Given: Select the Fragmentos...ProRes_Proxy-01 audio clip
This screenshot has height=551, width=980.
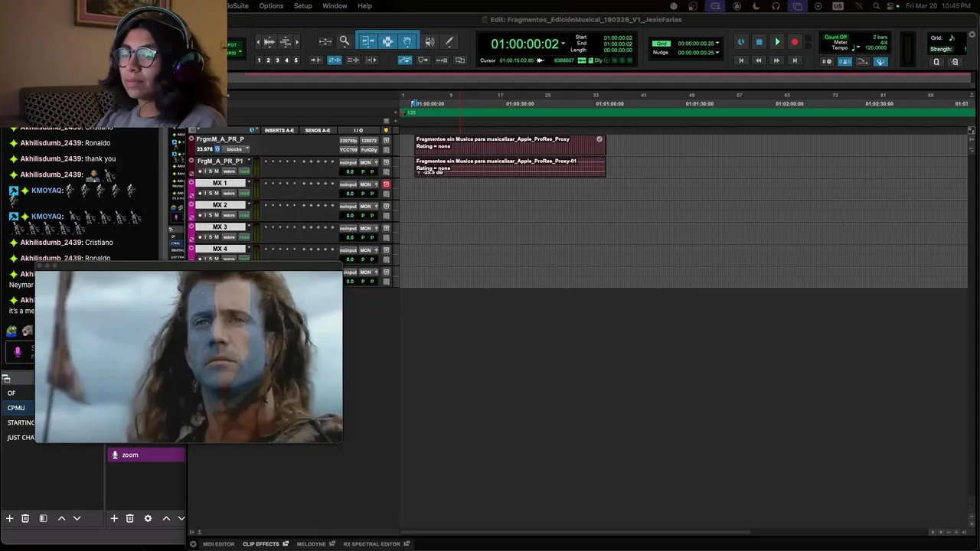Looking at the screenshot, I should point(510,167).
